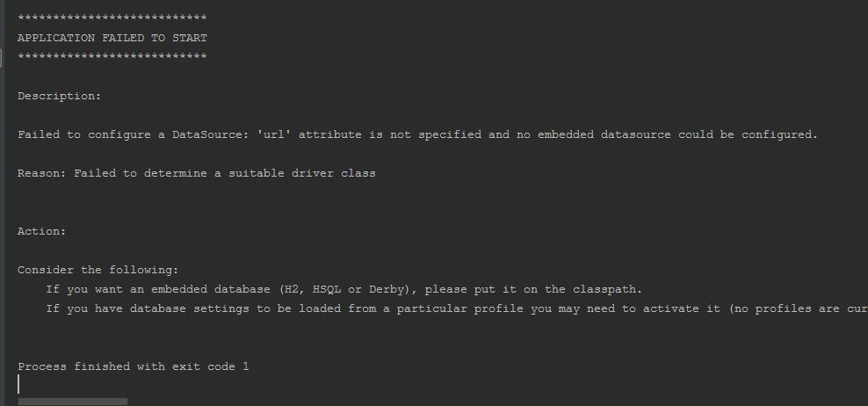Click the horizontal scrollbar thumb under console
The image size is (868, 406).
point(73,402)
